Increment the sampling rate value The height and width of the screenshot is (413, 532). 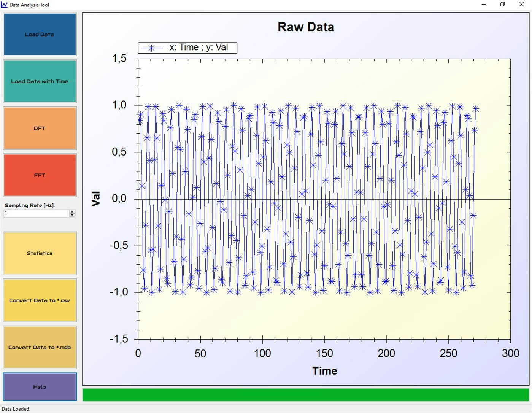point(72,211)
